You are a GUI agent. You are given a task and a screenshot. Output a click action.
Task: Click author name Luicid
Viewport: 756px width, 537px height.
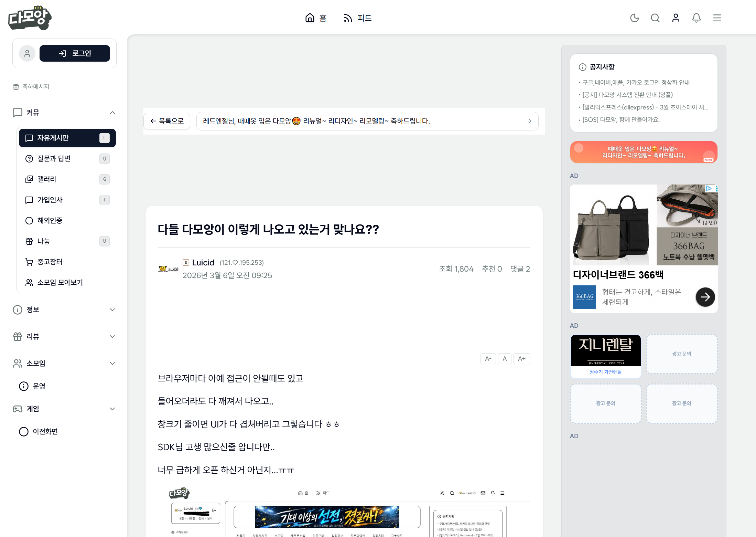[x=203, y=263]
